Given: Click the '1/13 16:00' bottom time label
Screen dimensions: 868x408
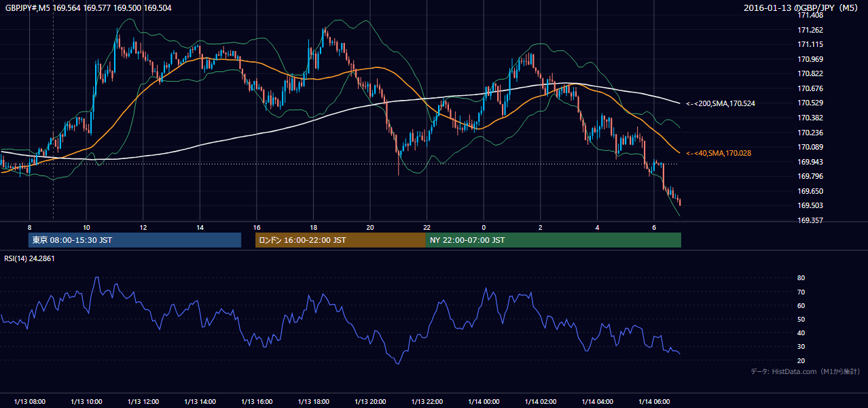Looking at the screenshot, I should 257,402.
